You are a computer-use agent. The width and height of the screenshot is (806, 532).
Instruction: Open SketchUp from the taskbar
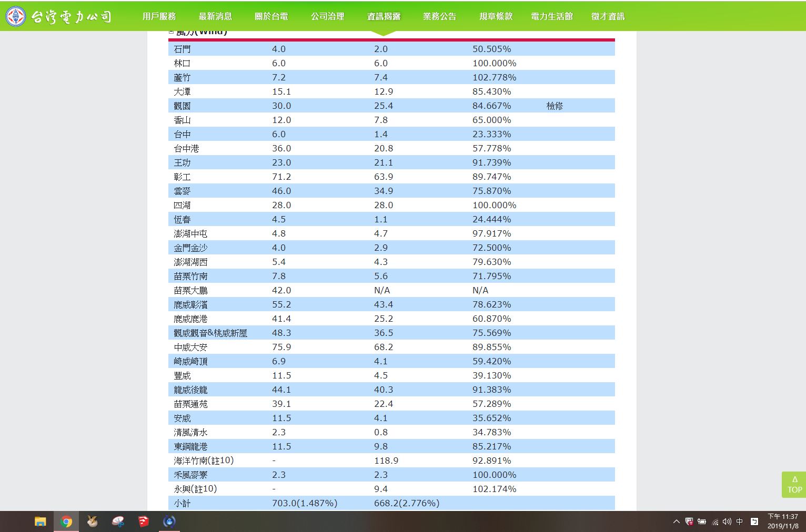tap(144, 521)
